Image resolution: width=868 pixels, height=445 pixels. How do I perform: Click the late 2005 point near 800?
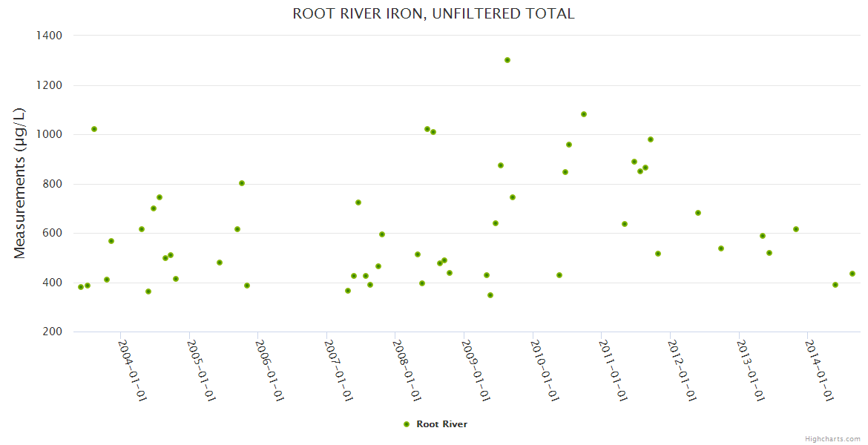coord(242,183)
